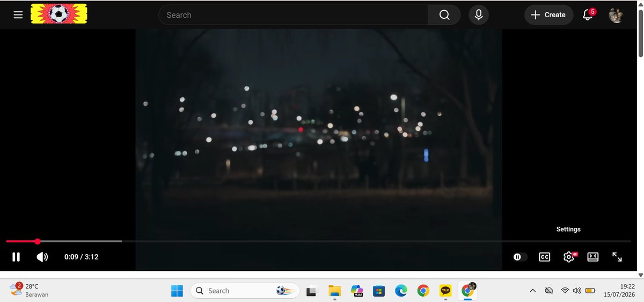The width and height of the screenshot is (644, 302).
Task: Launch Microsoft 365 Copilot app
Action: 357,291
